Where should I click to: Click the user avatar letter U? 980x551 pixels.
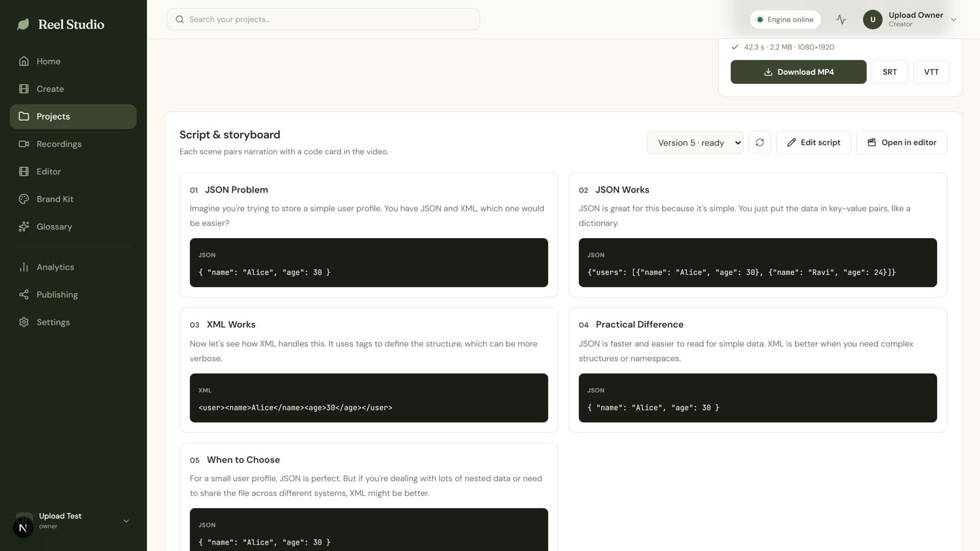click(873, 20)
